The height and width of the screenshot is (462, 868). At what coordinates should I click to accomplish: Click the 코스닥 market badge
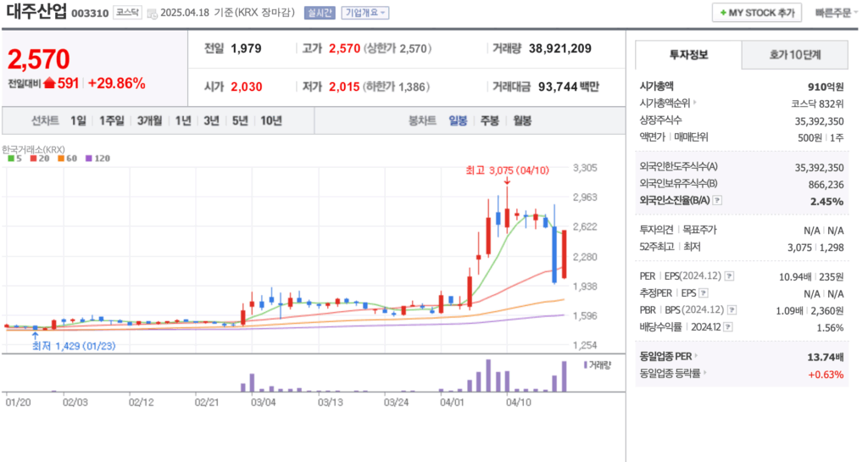click(127, 14)
